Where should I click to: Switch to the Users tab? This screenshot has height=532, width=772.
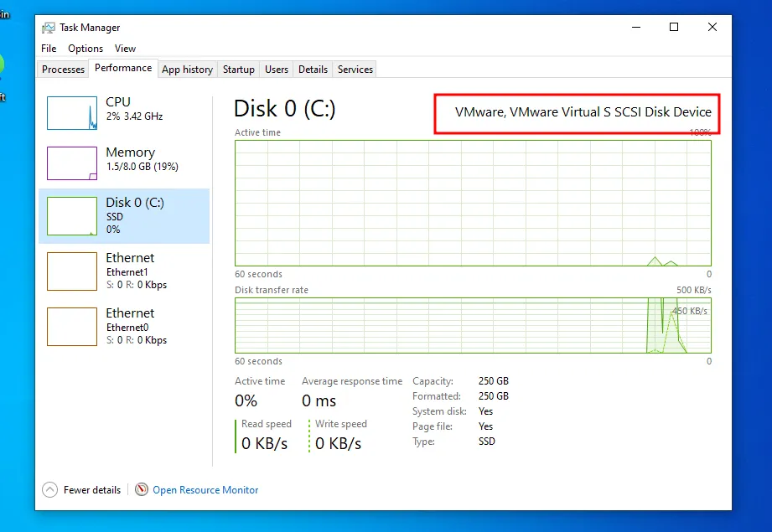pos(277,70)
